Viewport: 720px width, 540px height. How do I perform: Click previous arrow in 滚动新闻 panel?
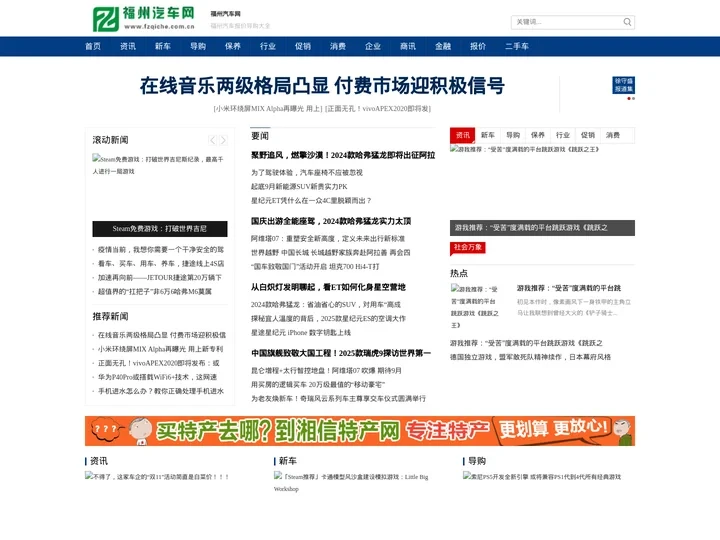click(212, 140)
